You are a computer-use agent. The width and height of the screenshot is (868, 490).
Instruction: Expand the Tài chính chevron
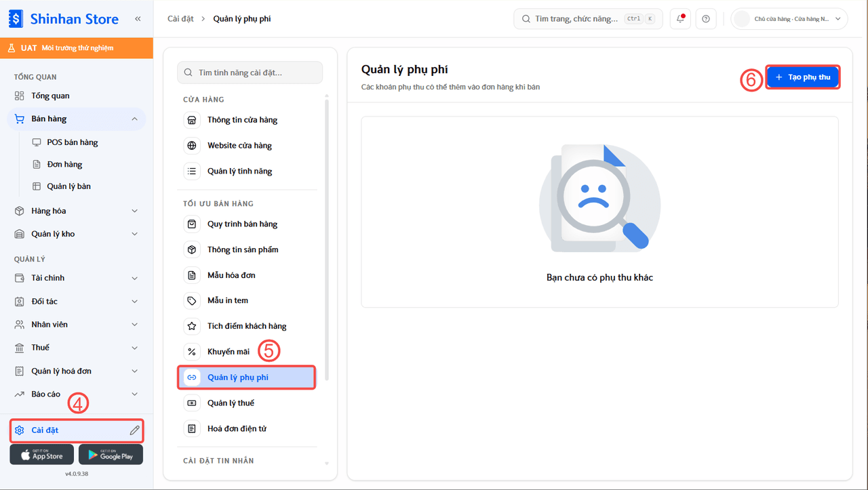pos(134,278)
